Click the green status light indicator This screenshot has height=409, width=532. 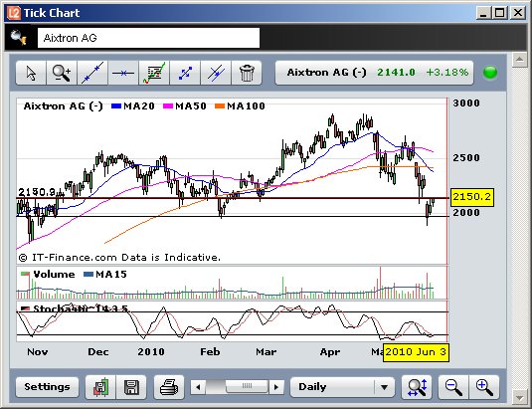click(x=490, y=73)
